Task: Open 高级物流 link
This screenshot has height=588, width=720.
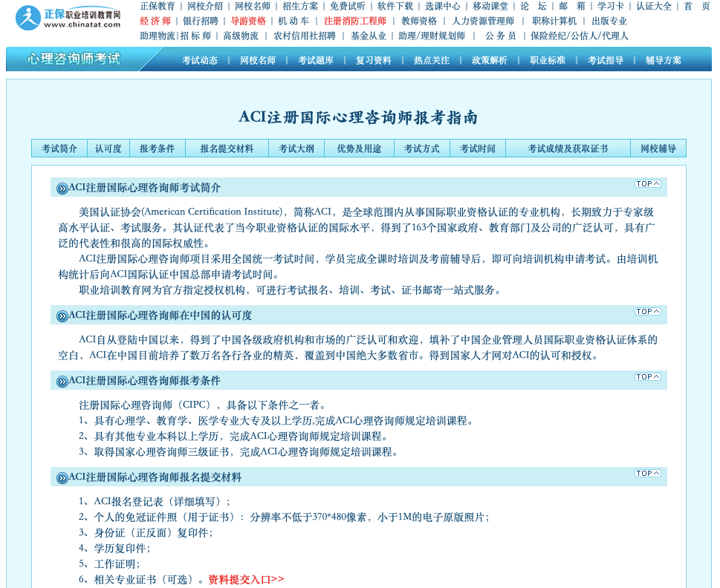Action: pos(241,36)
